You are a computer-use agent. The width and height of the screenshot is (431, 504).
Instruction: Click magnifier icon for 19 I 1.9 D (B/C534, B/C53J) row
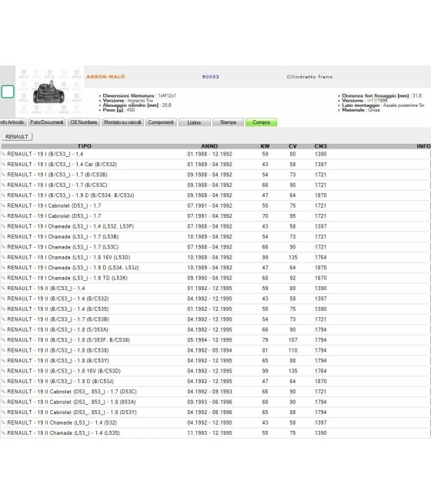3,195
